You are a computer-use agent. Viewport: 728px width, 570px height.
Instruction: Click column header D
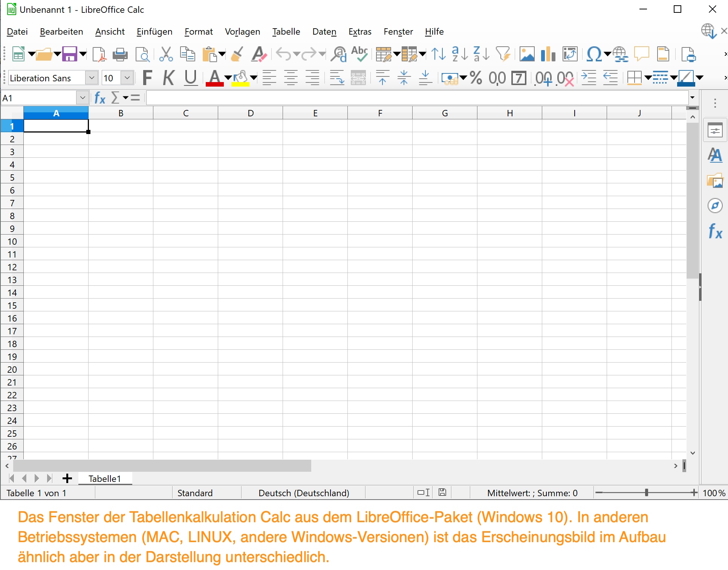pyautogui.click(x=251, y=113)
